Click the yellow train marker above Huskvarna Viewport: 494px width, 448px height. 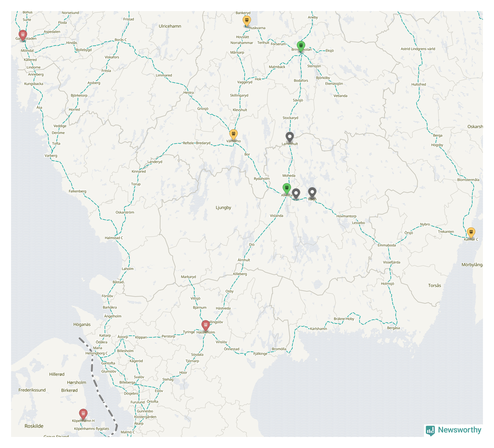click(247, 21)
